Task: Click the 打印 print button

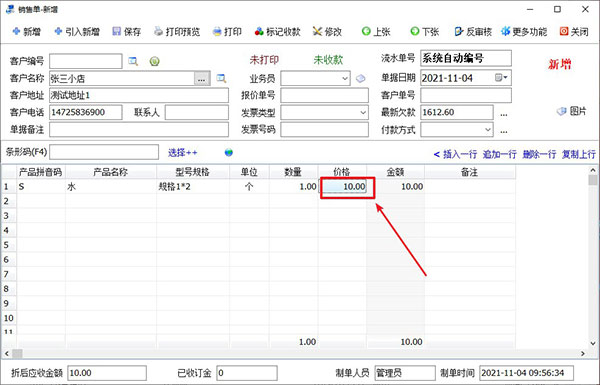Action: tap(227, 31)
